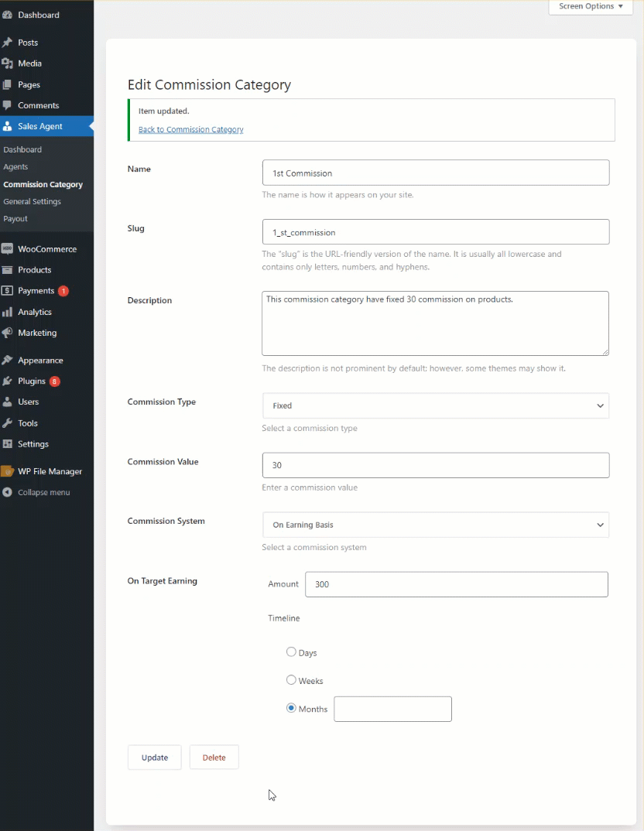This screenshot has height=831, width=644.
Task: Click the Settings sliders icon
Action: click(x=7, y=444)
